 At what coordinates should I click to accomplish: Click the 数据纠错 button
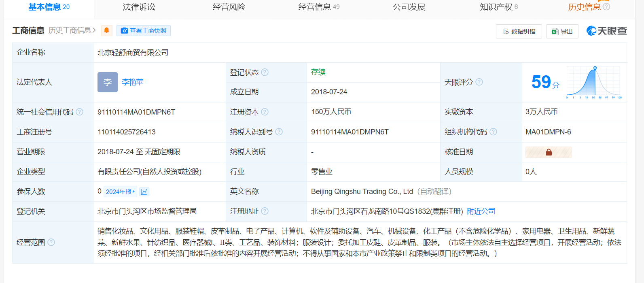pos(519,31)
